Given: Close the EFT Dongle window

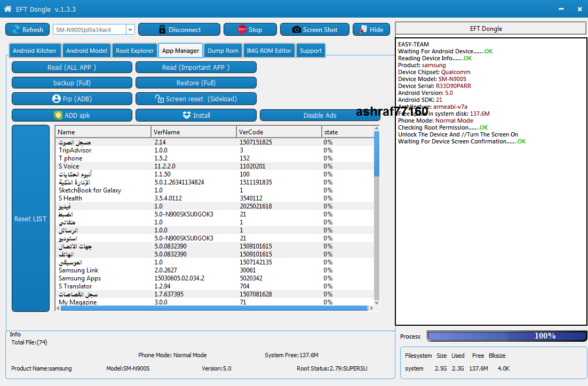Looking at the screenshot, I should 580,9.
